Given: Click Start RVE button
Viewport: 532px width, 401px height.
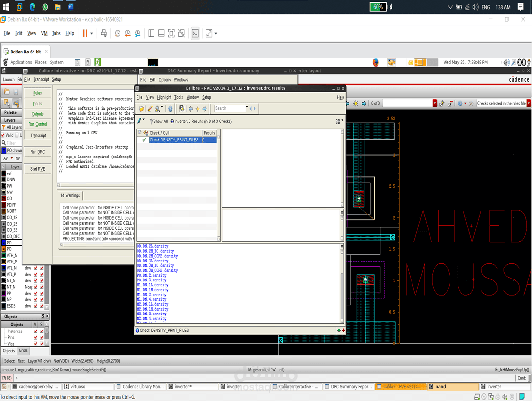Looking at the screenshot, I should click(37, 169).
